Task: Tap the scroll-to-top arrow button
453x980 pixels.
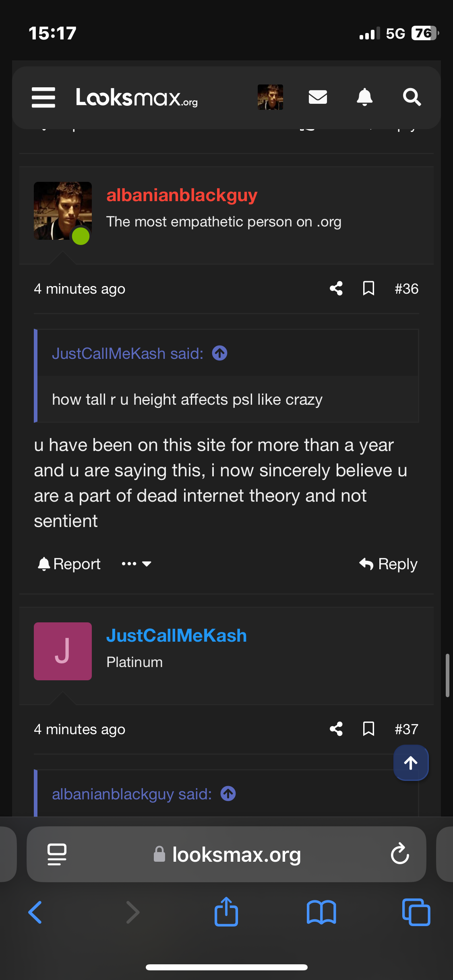Action: tap(411, 763)
